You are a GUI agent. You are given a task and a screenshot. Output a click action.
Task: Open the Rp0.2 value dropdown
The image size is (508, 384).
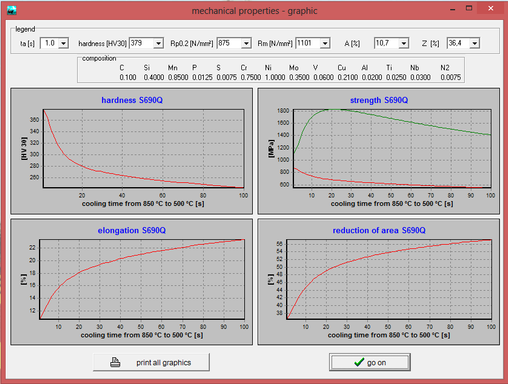pyautogui.click(x=246, y=43)
